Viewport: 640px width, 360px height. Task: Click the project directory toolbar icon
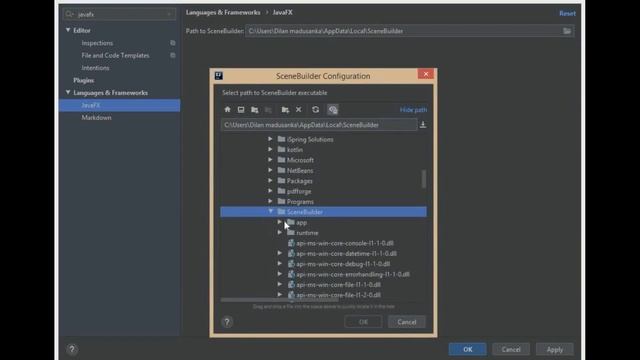[255, 109]
